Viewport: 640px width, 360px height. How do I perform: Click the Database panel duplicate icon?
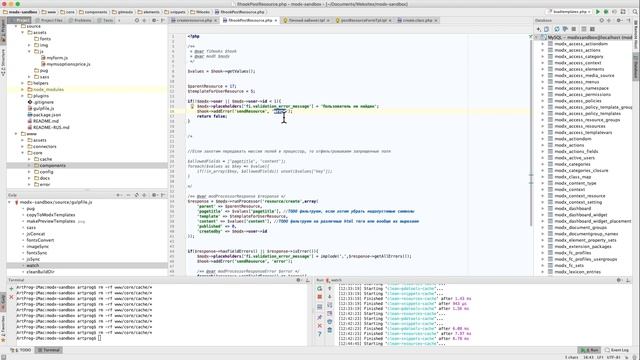[547, 29]
